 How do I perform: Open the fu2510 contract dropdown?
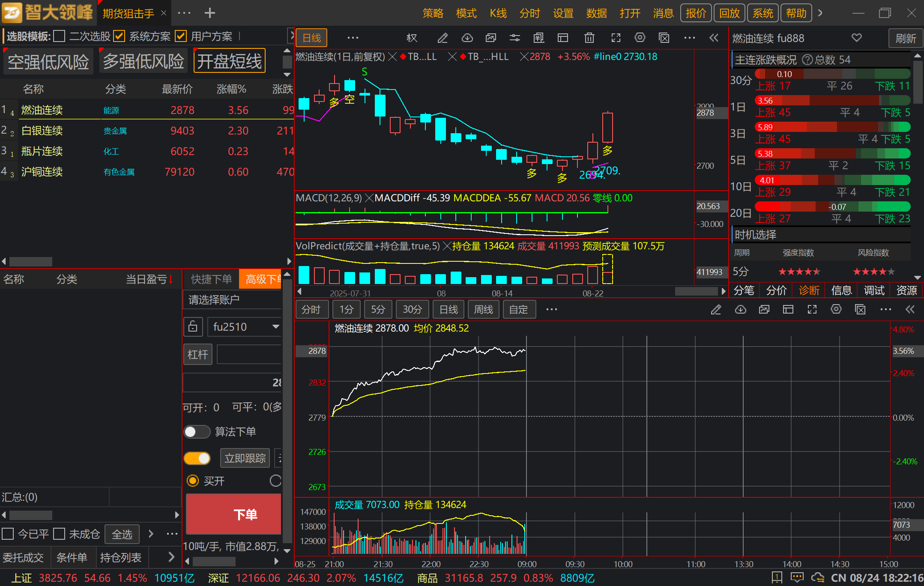click(x=275, y=327)
